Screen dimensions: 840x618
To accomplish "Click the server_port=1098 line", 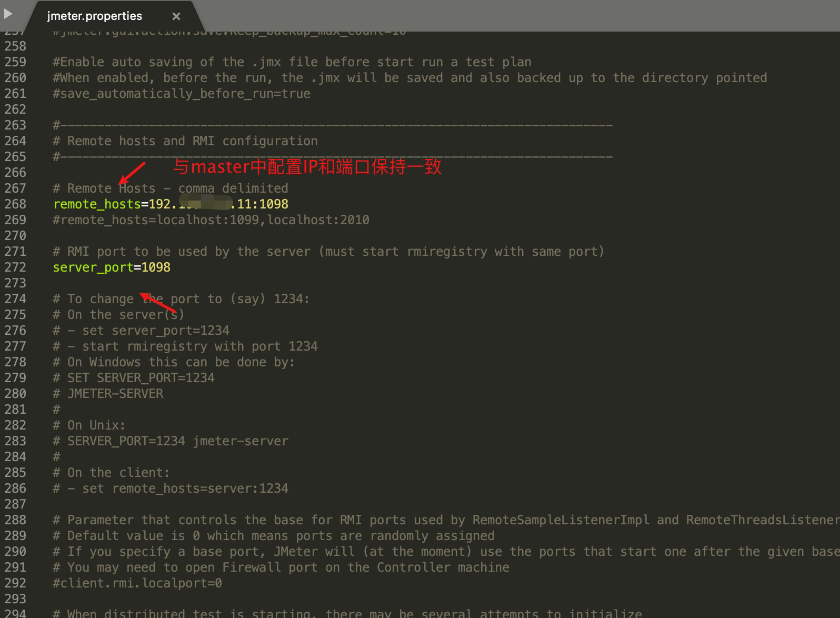I will [112, 267].
